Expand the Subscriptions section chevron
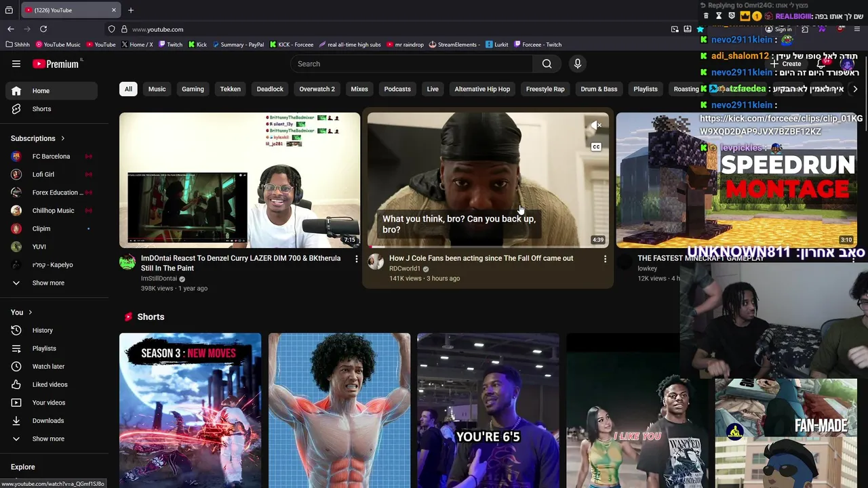This screenshot has width=868, height=488. [63, 138]
